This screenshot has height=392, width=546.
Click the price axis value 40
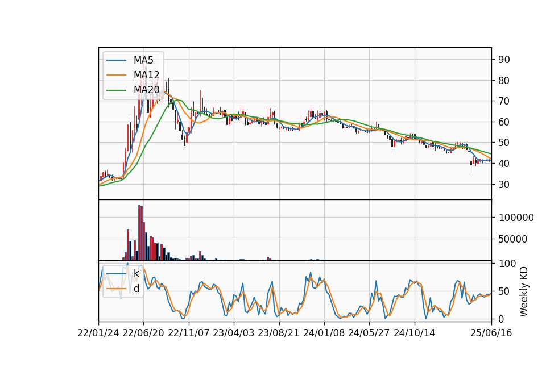[x=504, y=164]
